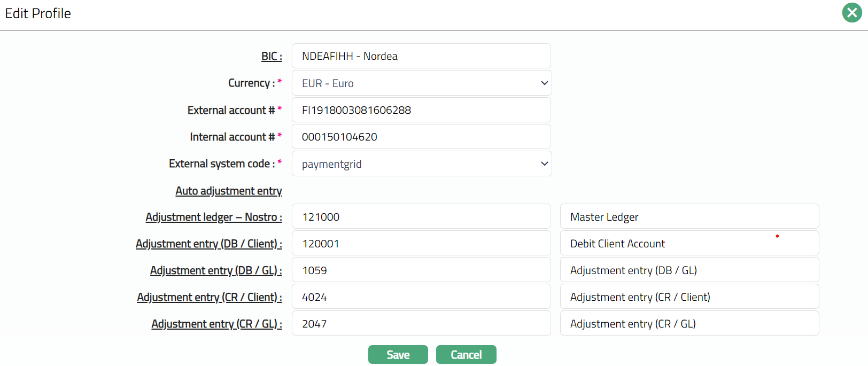Click the Save button
The image size is (868, 366).
pos(398,355)
